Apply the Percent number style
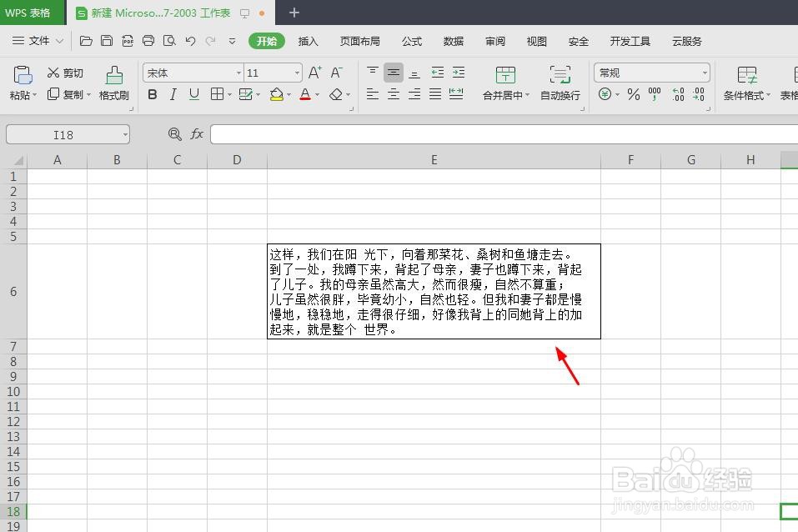 click(x=633, y=94)
